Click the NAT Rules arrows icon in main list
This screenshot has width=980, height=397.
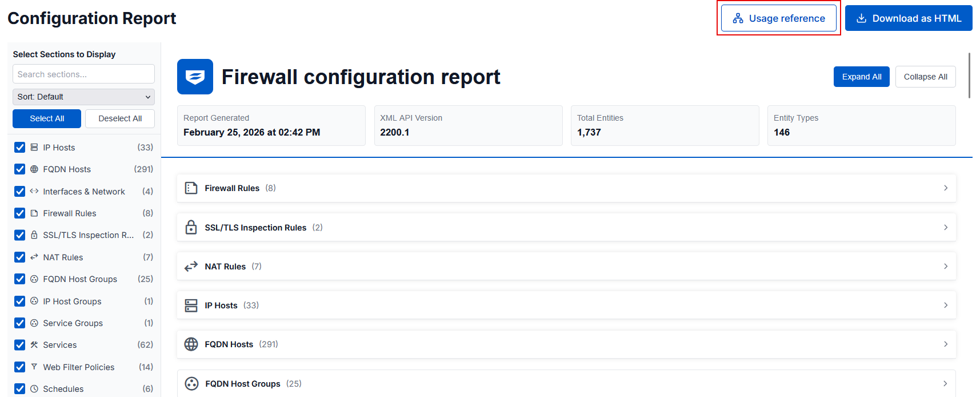pyautogui.click(x=191, y=267)
